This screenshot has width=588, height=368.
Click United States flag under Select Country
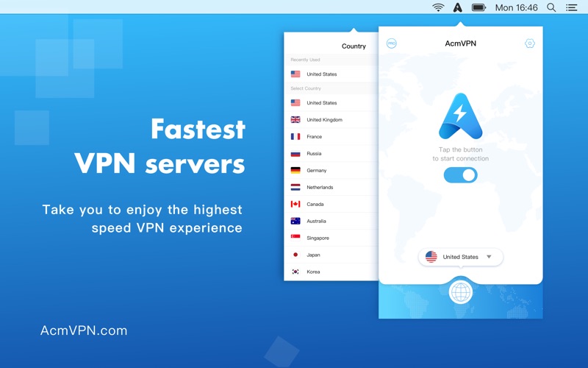pyautogui.click(x=295, y=102)
